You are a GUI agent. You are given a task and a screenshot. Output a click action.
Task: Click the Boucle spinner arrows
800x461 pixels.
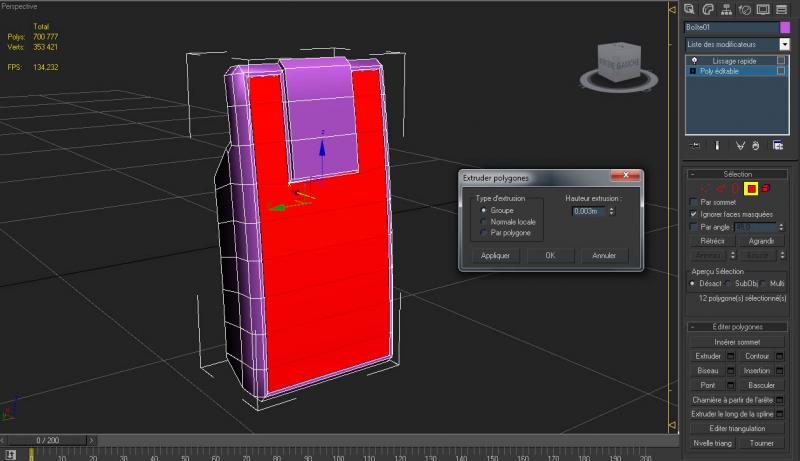[782, 255]
